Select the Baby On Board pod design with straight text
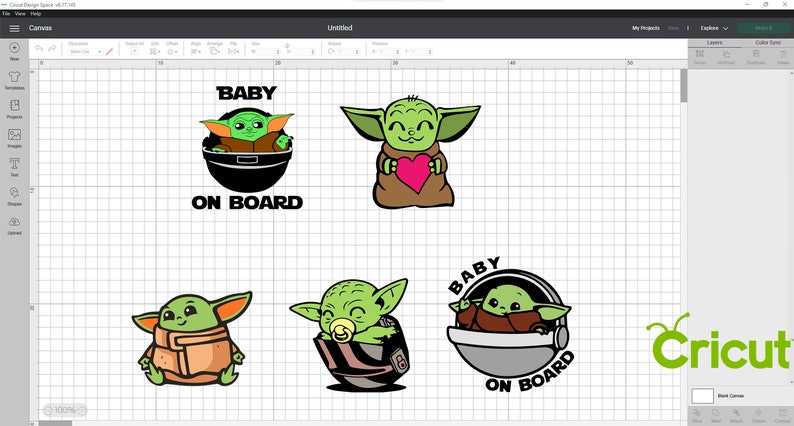 coord(247,147)
